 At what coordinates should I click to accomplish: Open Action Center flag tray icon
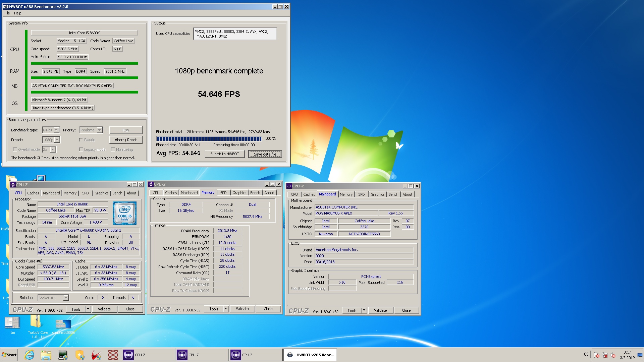[x=597, y=355]
